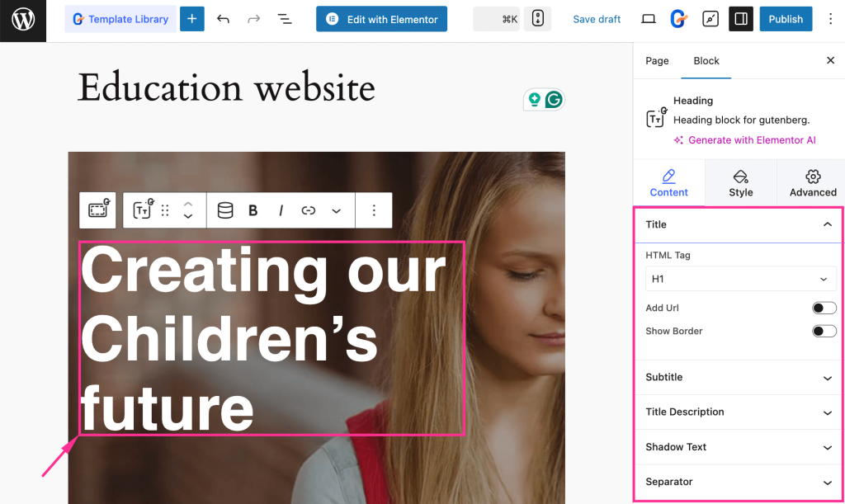Open the HTML Tag dropdown showing H1
This screenshot has width=845, height=504.
coord(740,278)
